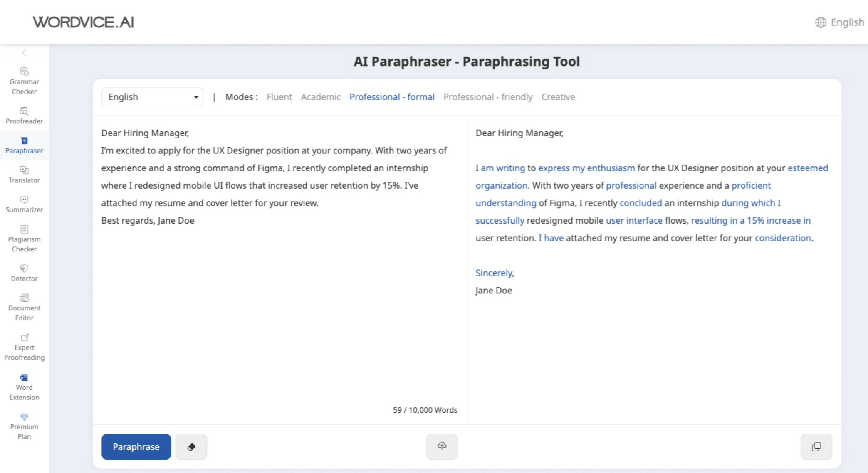Open the site language selector globe
The width and height of the screenshot is (868, 473).
(x=820, y=22)
